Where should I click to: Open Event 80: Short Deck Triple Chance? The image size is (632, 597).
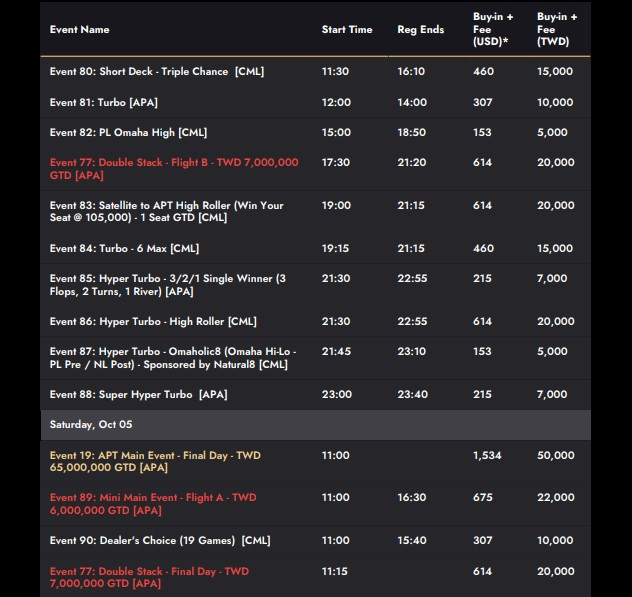click(157, 72)
